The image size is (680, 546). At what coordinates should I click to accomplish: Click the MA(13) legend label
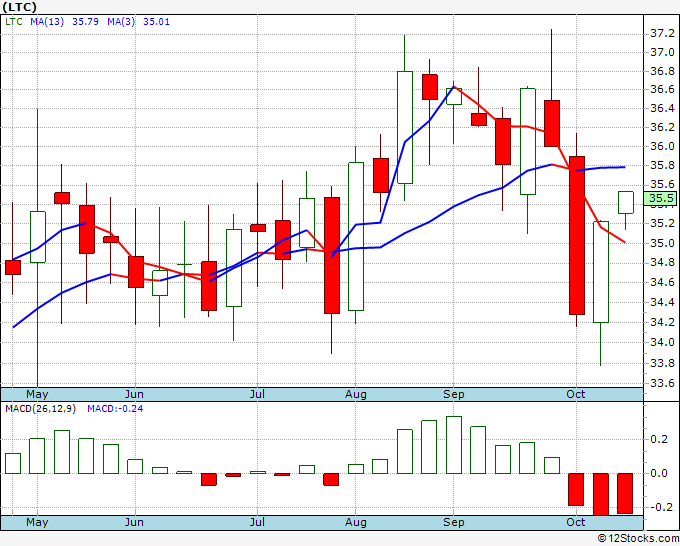[x=47, y=22]
